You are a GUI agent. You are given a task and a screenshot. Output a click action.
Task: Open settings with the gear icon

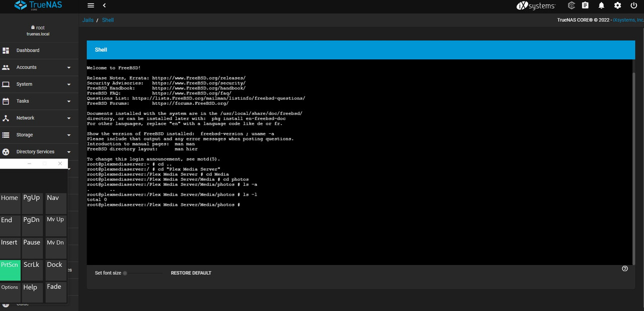617,6
